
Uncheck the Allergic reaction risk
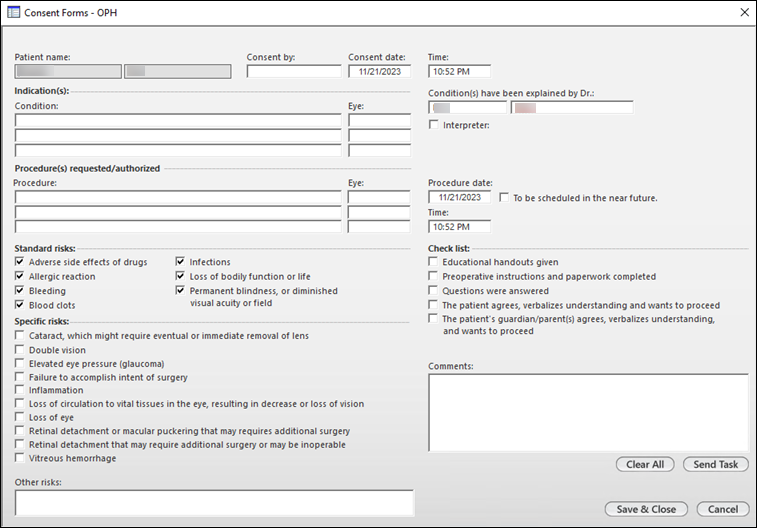point(19,276)
